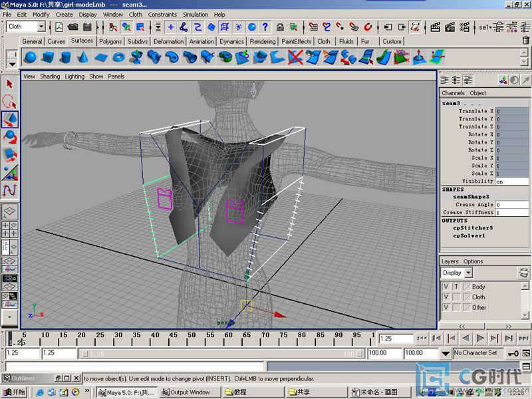Open the Shading menu in viewport
Screen dimensions: 532x399
pos(50,76)
